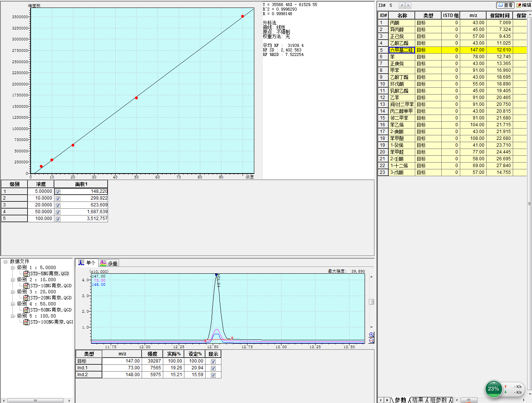
Task: Click sheet tabs scroll-left arrow
Action: point(381,400)
